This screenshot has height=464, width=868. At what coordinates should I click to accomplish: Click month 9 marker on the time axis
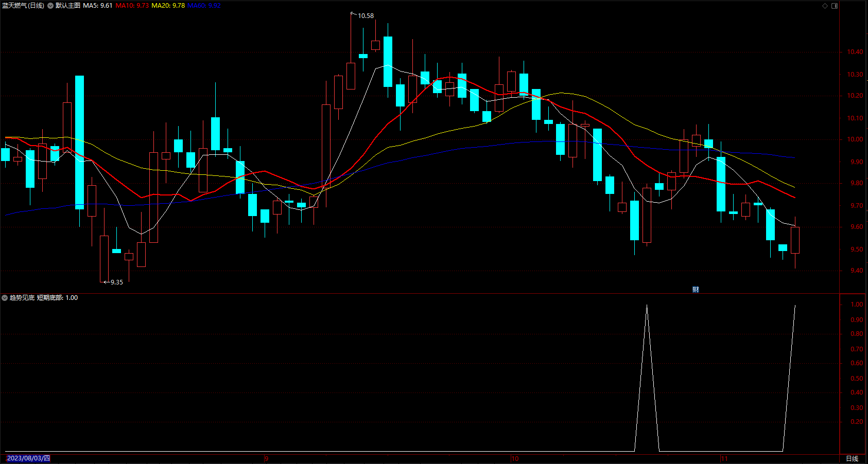(x=267, y=459)
